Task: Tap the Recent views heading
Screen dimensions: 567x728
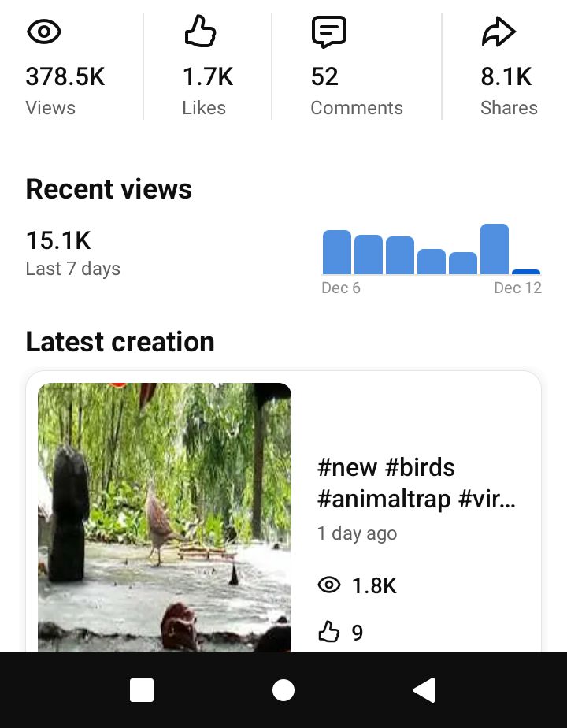Action: pyautogui.click(x=109, y=189)
